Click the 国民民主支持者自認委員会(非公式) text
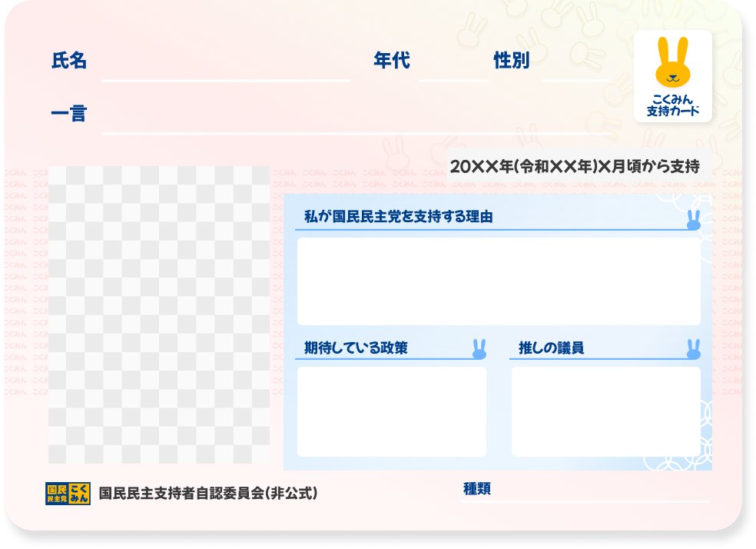 tap(207, 493)
